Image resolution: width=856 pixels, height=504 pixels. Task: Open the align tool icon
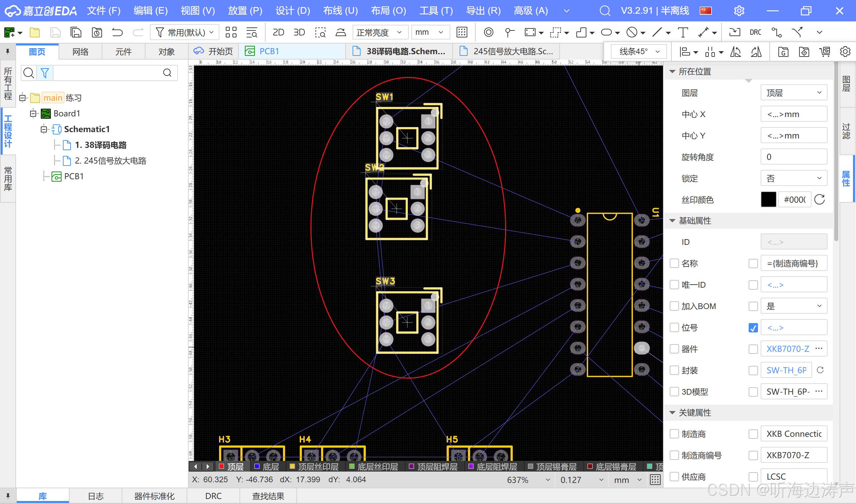coord(685,52)
